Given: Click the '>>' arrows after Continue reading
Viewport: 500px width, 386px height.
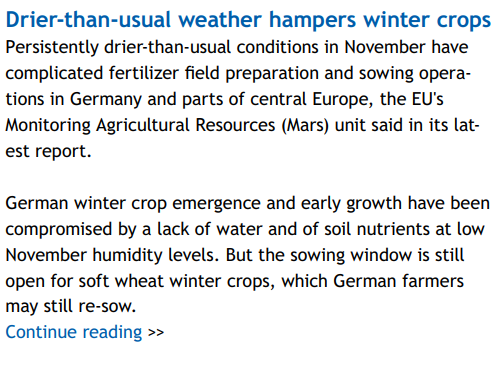Looking at the screenshot, I should (x=156, y=333).
